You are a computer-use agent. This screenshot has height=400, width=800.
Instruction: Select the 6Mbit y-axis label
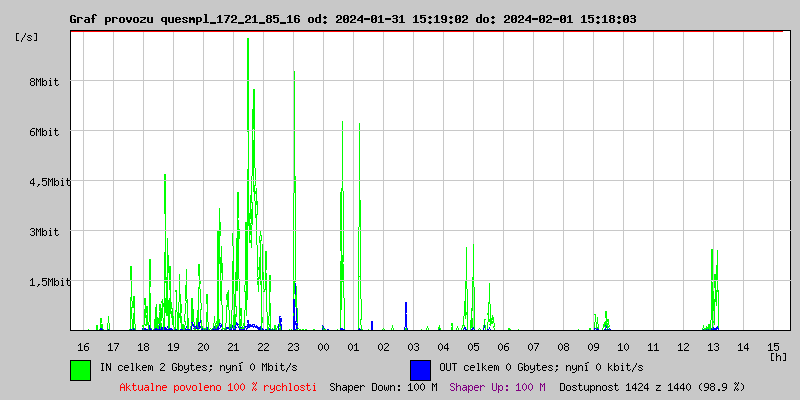43,132
